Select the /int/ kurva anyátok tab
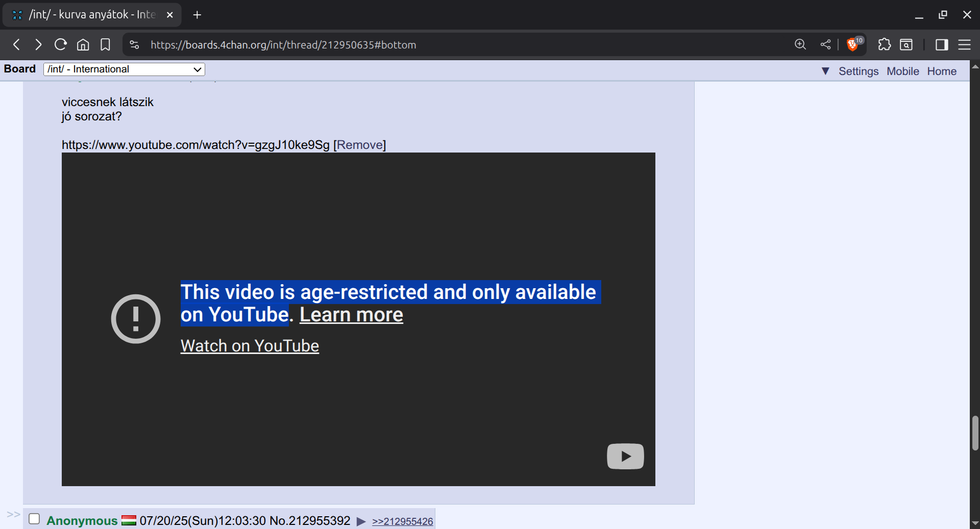Image resolution: width=980 pixels, height=529 pixels. pos(92,15)
